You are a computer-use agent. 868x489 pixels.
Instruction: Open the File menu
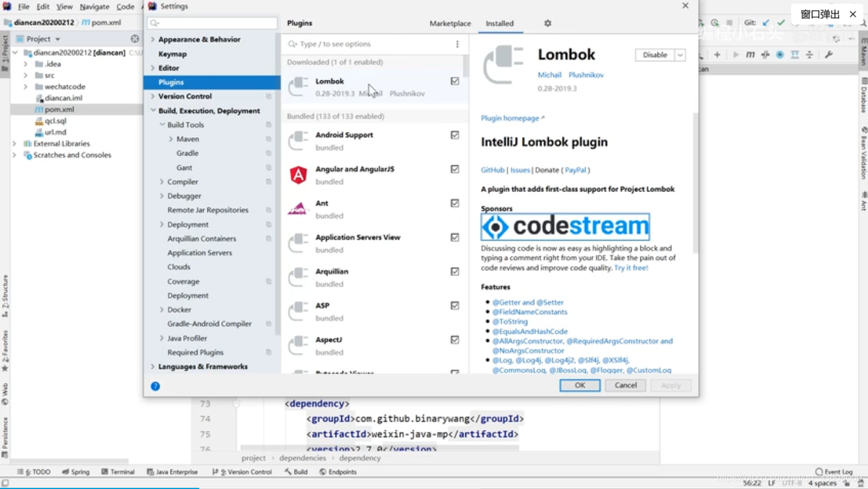tap(24, 7)
